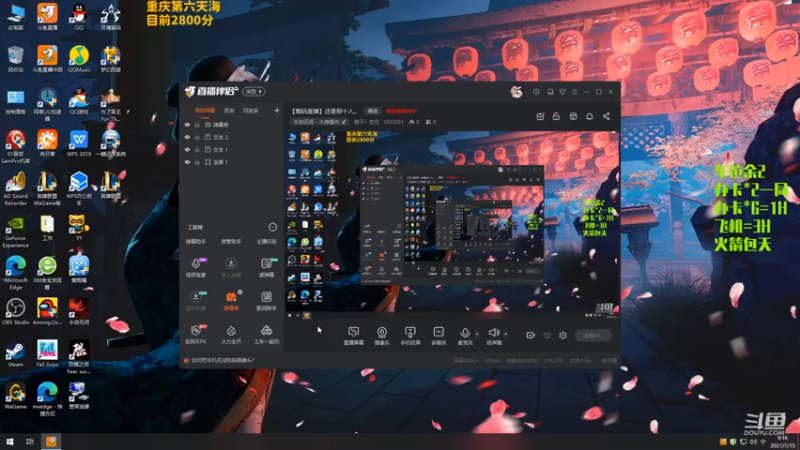Viewport: 800px width, 450px height.
Task: Open the Steam desktop icon
Action: pyautogui.click(x=15, y=355)
